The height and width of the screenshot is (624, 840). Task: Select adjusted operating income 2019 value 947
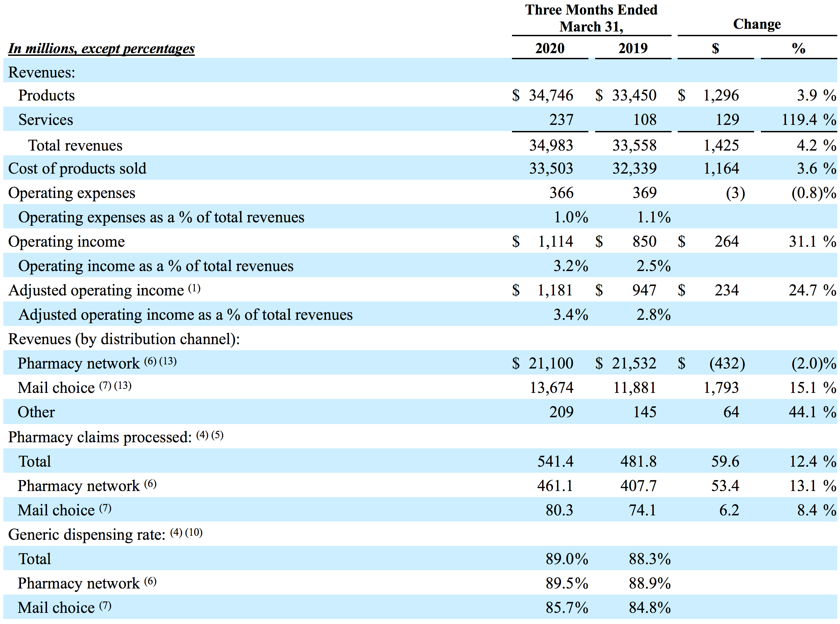(x=644, y=290)
